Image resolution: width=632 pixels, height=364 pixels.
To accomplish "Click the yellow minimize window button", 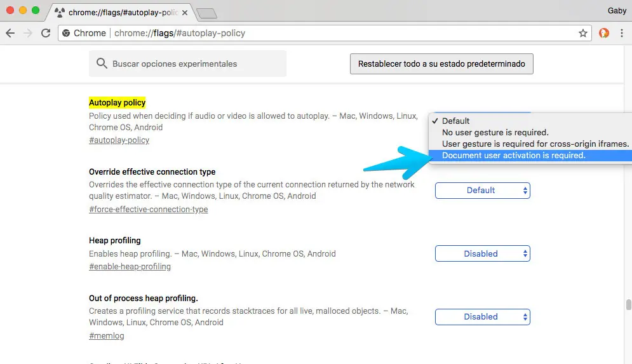I will click(23, 10).
